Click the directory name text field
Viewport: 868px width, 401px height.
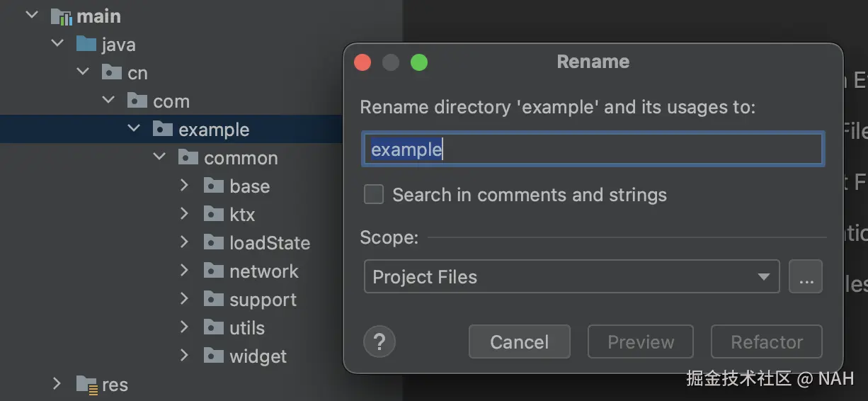592,149
